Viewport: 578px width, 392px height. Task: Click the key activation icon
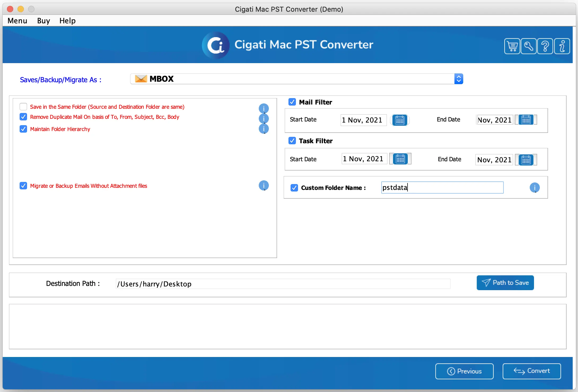528,46
